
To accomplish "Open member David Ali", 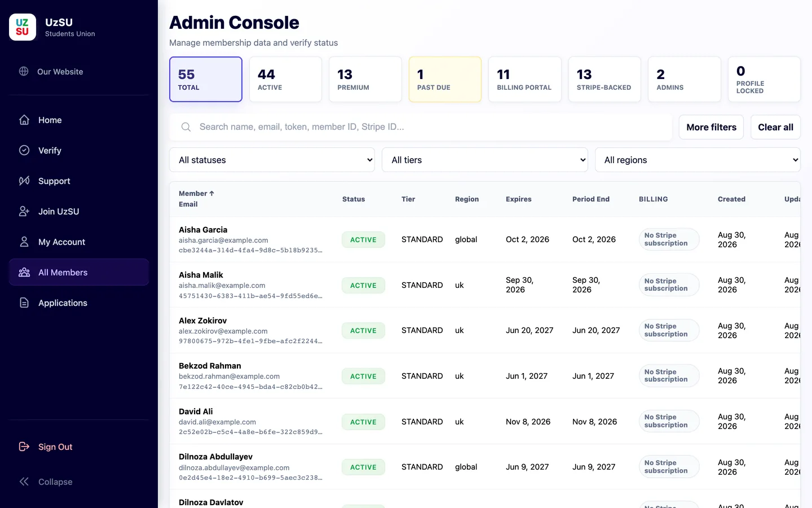I will pos(196,411).
